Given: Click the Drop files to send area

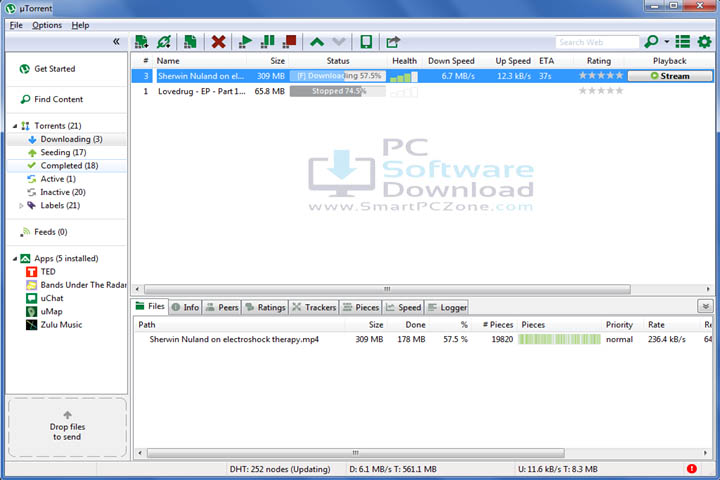Looking at the screenshot, I should pos(67,427).
